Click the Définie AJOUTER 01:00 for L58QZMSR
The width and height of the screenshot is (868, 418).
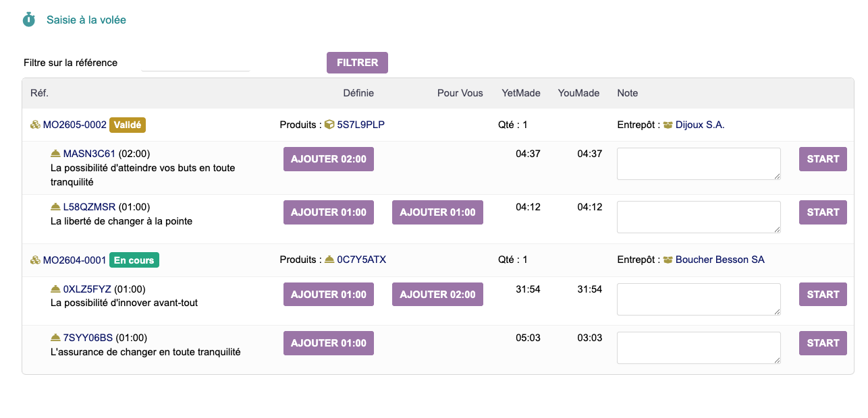click(329, 212)
